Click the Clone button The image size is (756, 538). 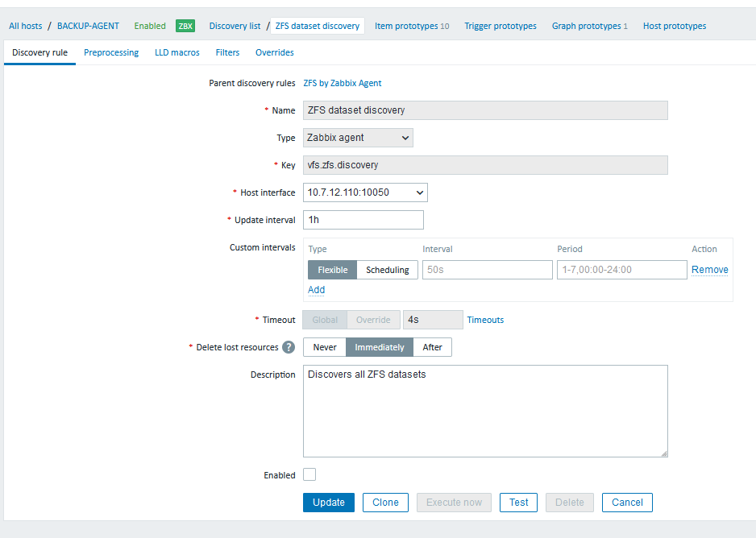pyautogui.click(x=385, y=503)
